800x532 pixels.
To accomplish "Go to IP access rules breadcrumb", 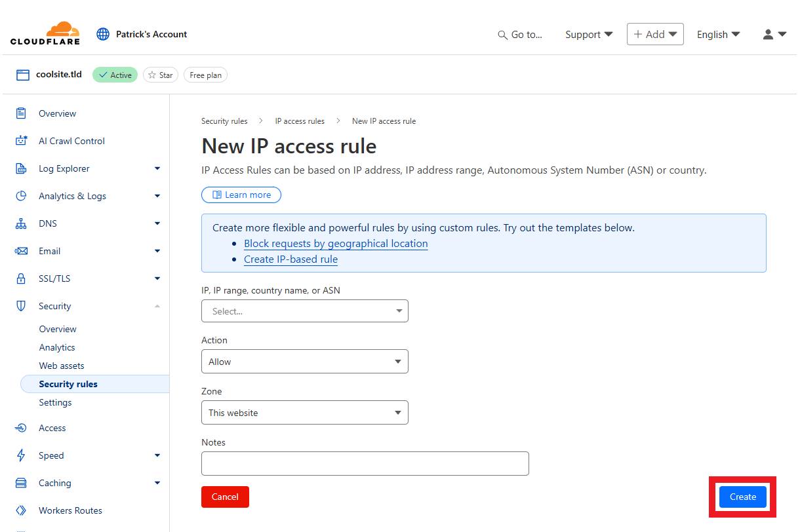I will [300, 121].
